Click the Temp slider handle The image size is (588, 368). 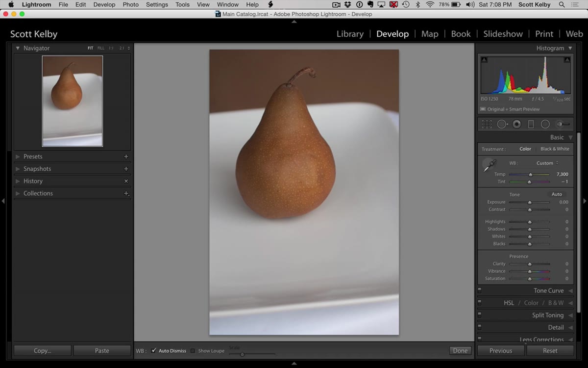point(530,174)
